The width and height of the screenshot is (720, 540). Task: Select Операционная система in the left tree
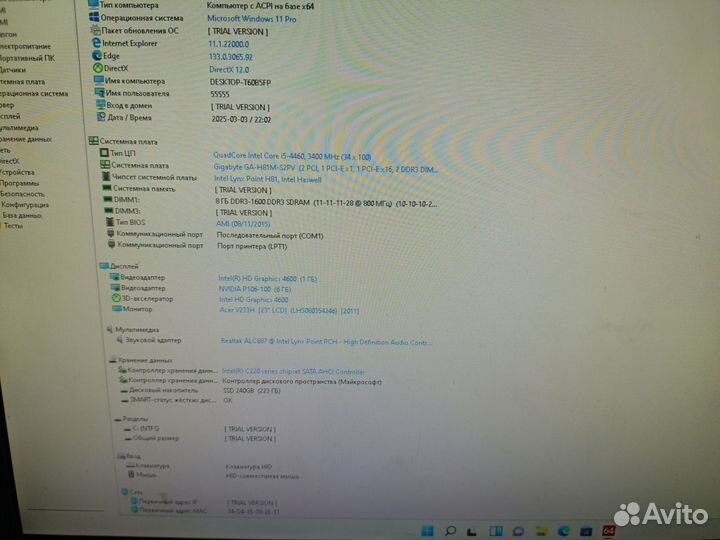(34, 93)
